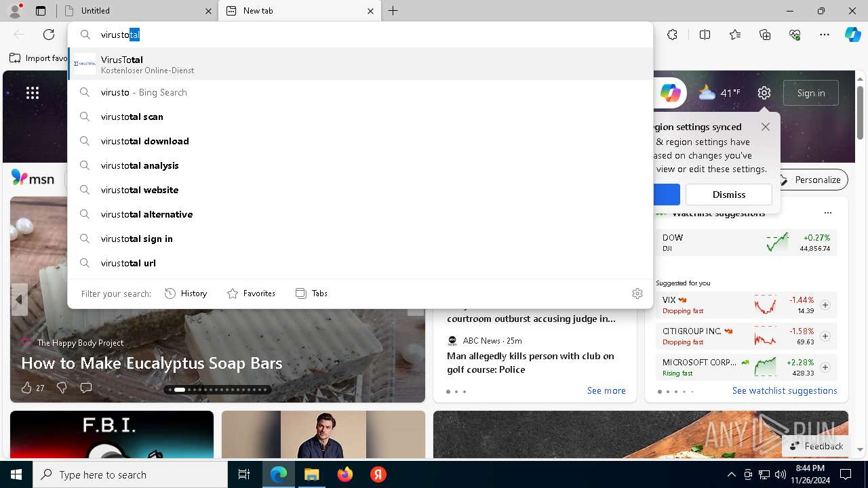Go to previous carousel slide arrow
This screenshot has width=868, height=488.
point(19,299)
